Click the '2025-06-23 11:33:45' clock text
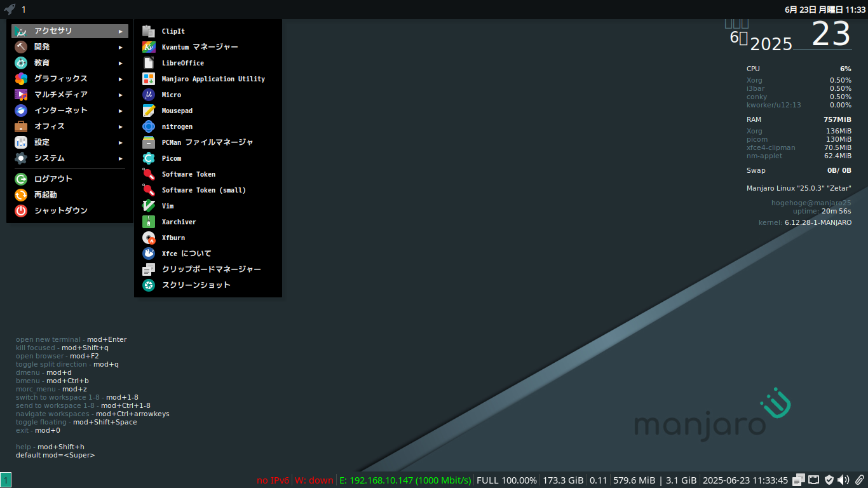The width and height of the screenshot is (868, 488). tap(745, 480)
